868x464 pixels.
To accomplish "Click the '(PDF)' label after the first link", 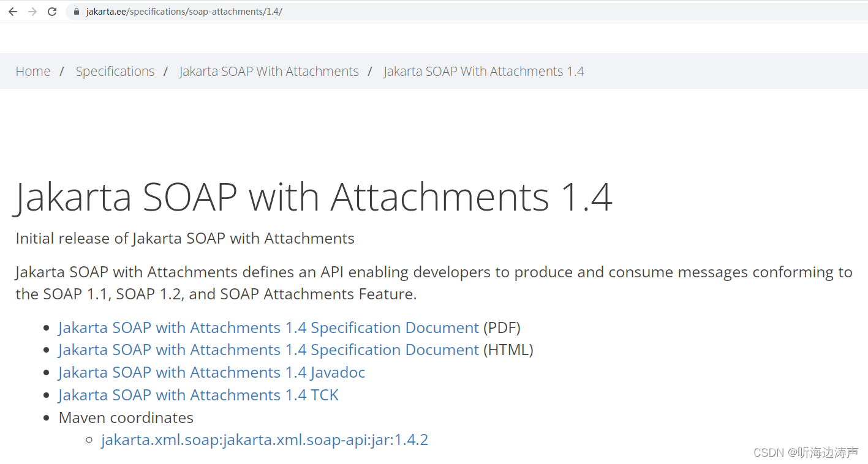I will tap(502, 327).
